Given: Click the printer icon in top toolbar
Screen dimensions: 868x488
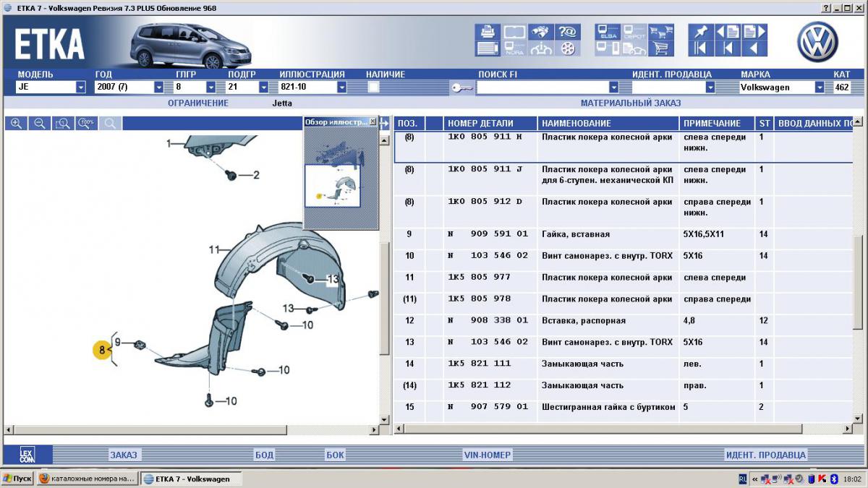Looking at the screenshot, I should (x=488, y=32).
